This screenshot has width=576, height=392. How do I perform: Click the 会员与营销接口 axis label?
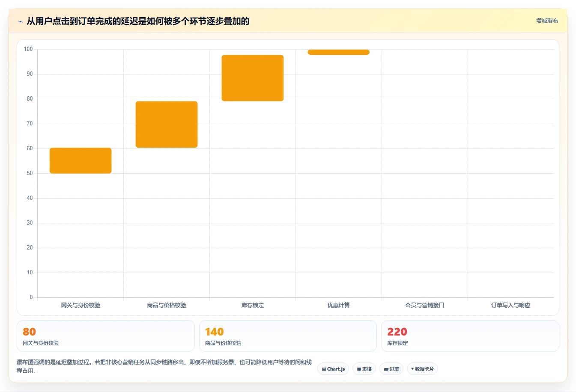point(425,305)
